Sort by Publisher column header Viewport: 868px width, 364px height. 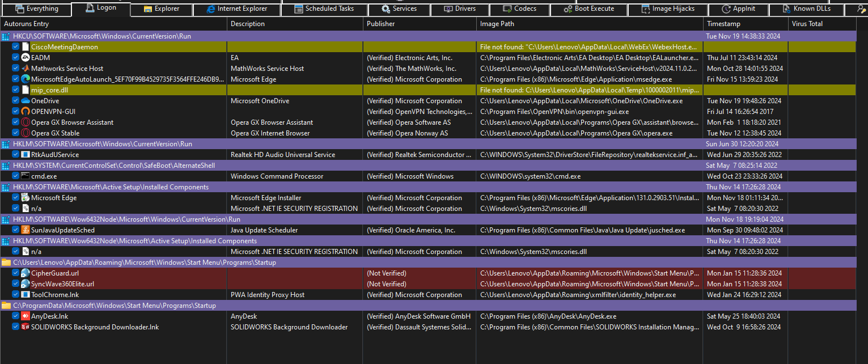pyautogui.click(x=420, y=24)
